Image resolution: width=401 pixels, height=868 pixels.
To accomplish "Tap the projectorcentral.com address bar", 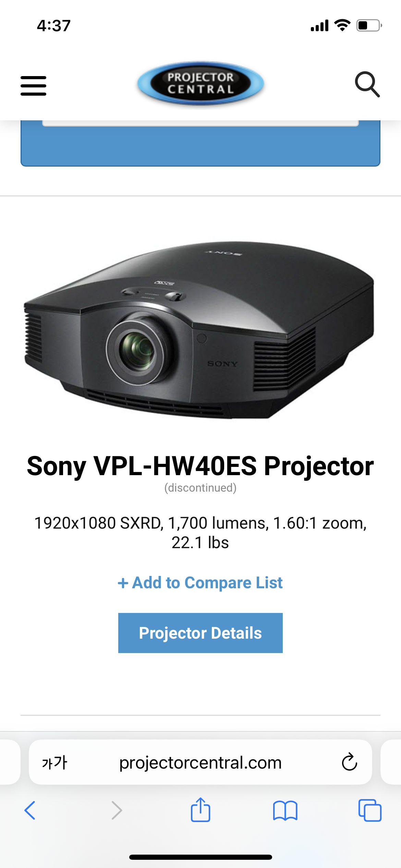I will coord(200,762).
